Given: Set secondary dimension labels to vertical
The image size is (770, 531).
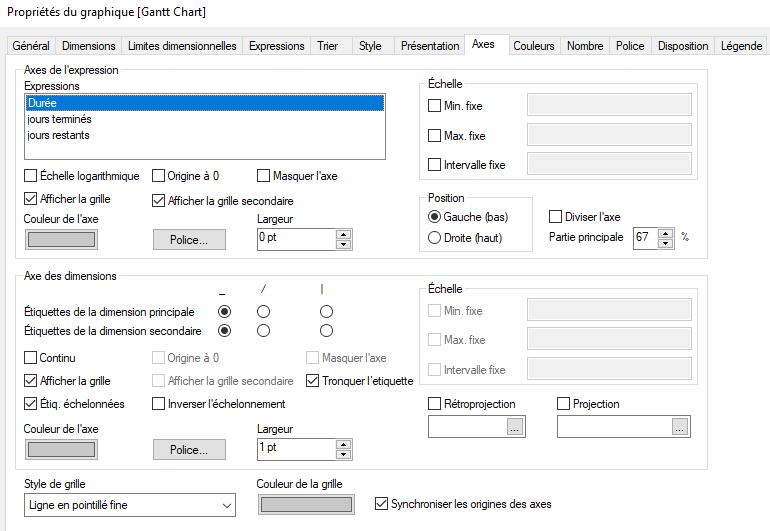Looking at the screenshot, I should click(326, 331).
